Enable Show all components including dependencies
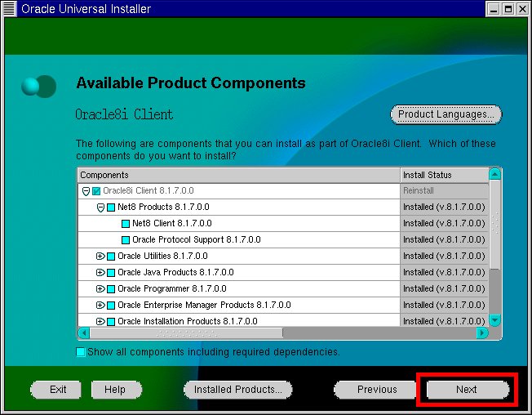Screen dimensions: 532x415 pos(81,352)
